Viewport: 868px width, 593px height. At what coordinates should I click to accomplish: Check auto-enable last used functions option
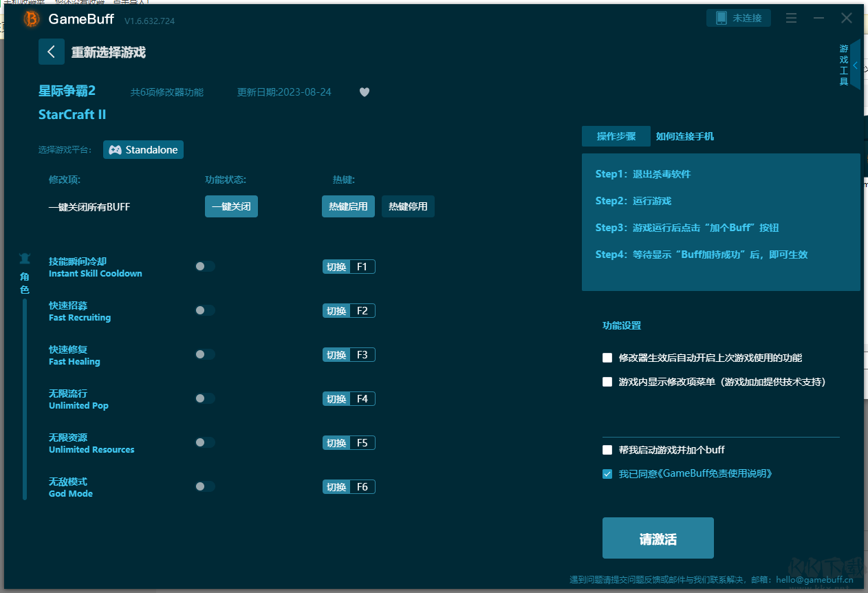pos(607,358)
